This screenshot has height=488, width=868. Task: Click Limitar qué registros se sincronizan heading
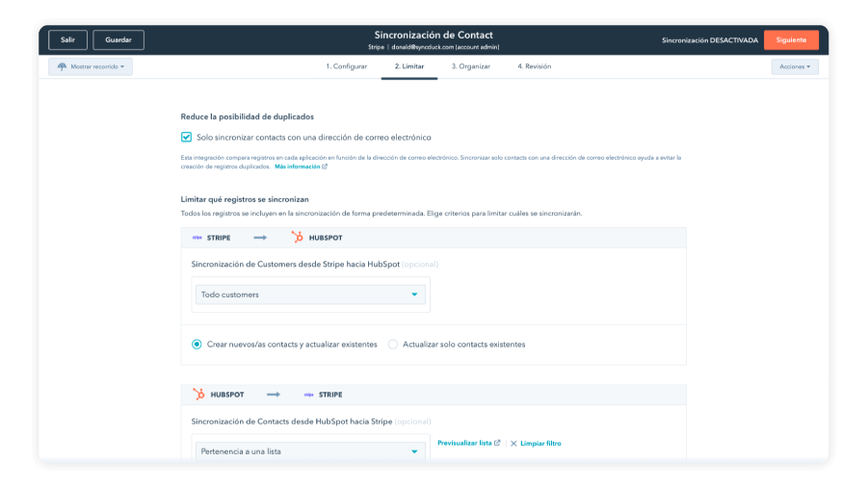245,199
